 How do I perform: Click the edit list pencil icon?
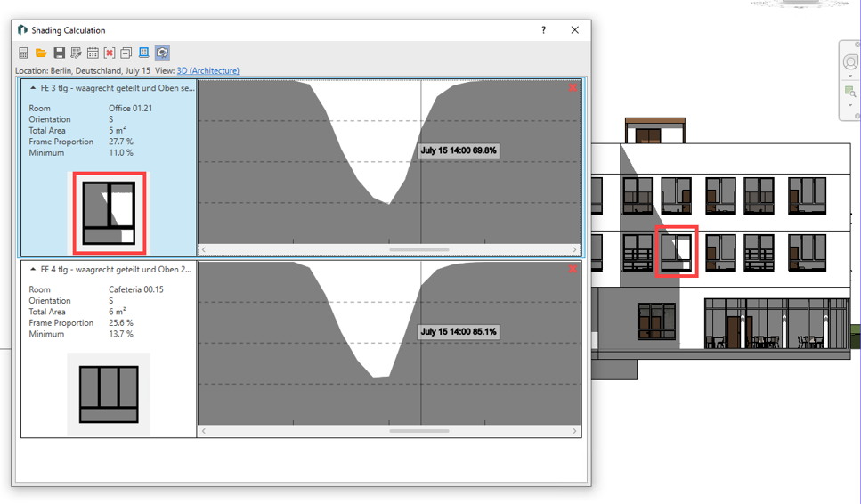click(x=76, y=53)
